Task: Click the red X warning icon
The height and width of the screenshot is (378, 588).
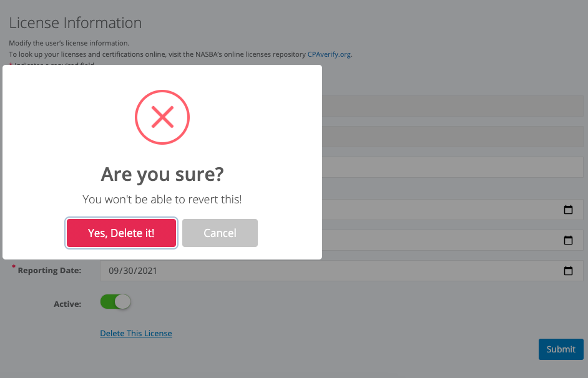Action: pos(162,117)
